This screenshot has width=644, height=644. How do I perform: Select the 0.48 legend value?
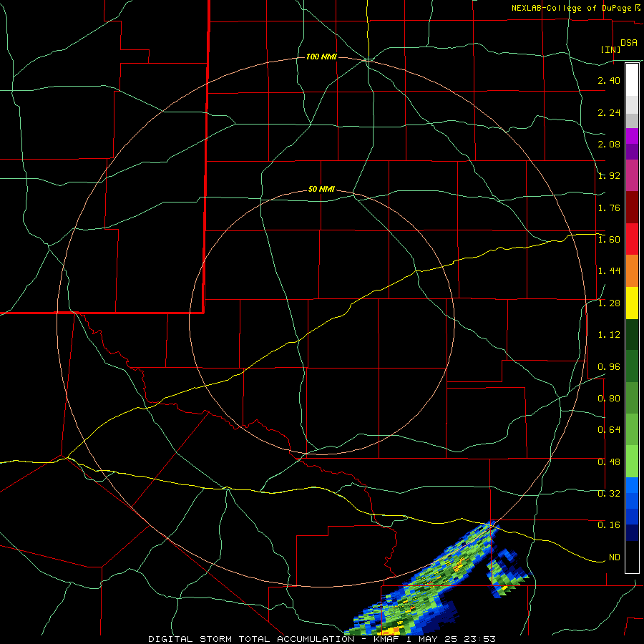click(609, 462)
